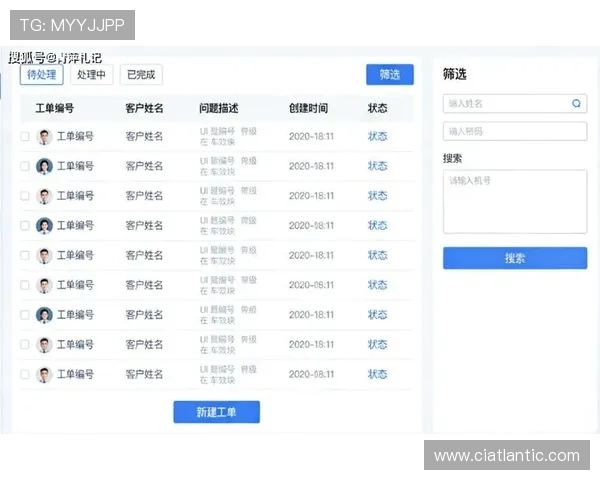Open the 状态 link in the first table row
The image size is (600, 480).
click(x=377, y=136)
